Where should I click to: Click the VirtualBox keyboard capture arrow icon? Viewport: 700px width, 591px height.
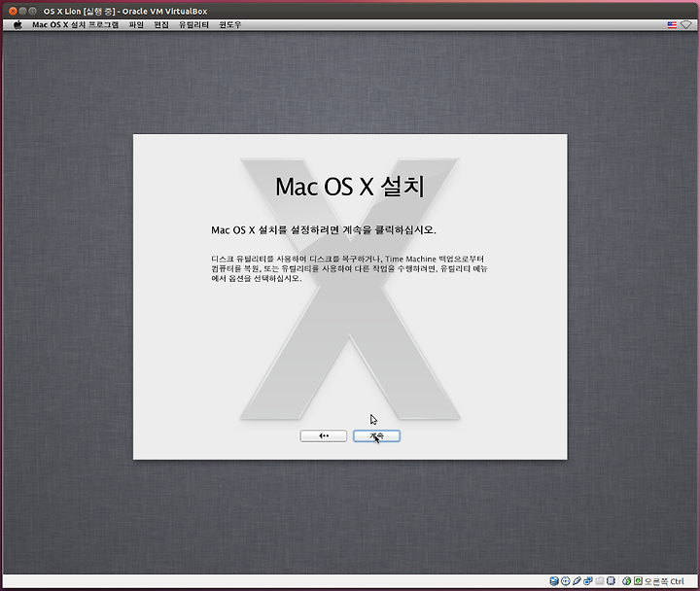point(638,580)
